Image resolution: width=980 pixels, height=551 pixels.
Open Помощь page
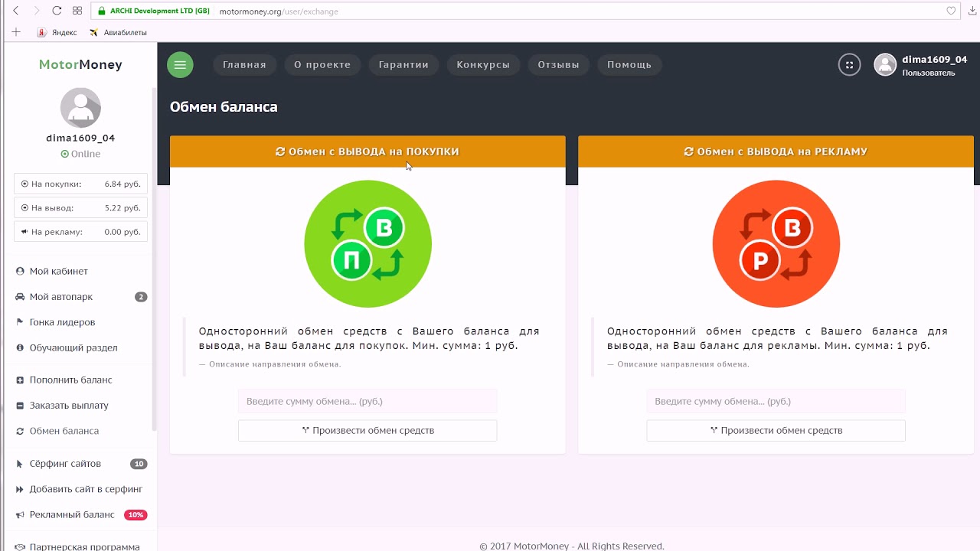[629, 64]
